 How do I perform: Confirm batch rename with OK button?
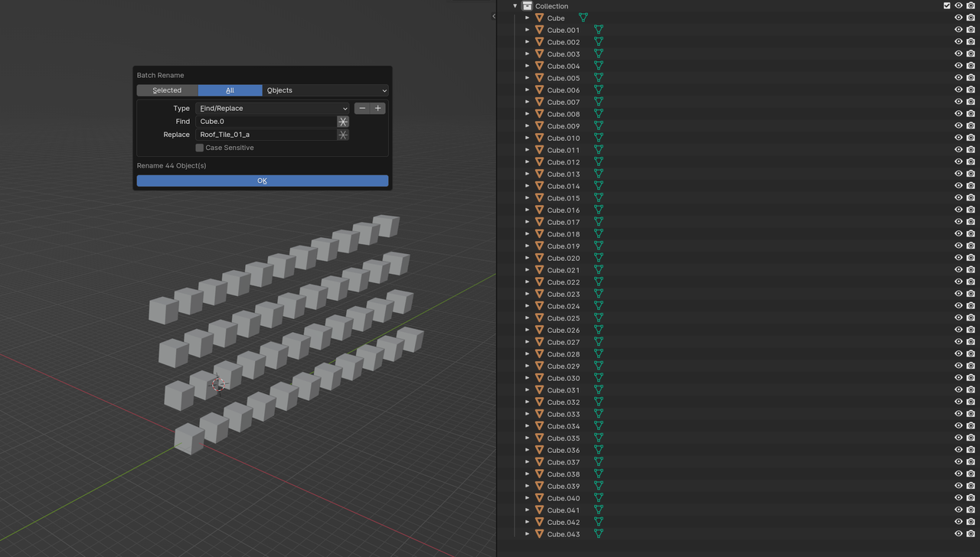(263, 181)
